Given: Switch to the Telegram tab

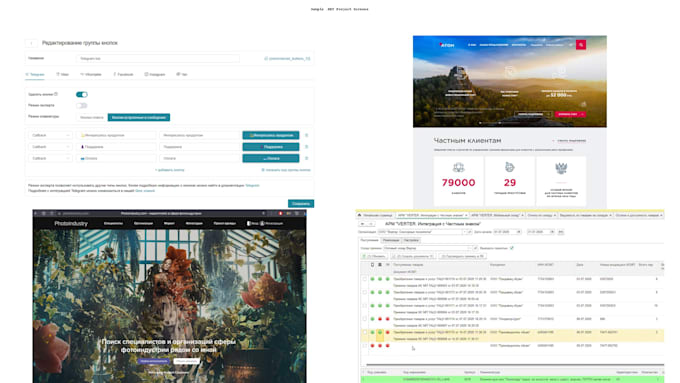Looking at the screenshot, I should (x=35, y=75).
